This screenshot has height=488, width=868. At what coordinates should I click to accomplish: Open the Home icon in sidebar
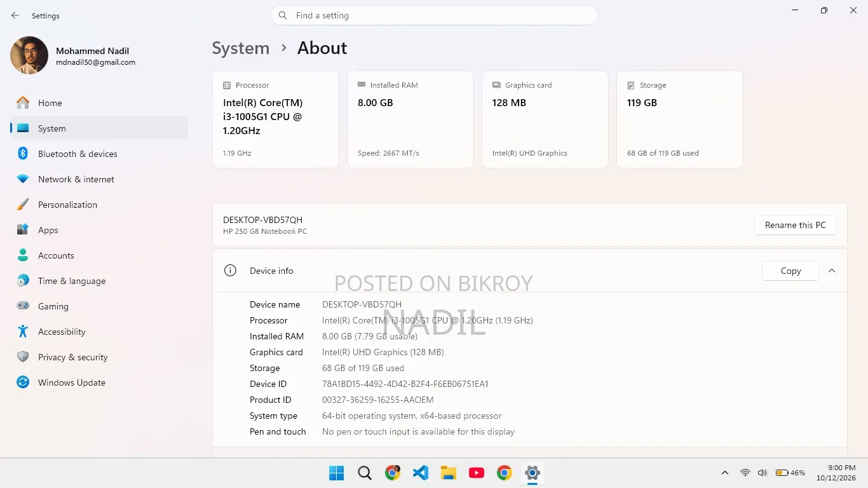pos(23,103)
